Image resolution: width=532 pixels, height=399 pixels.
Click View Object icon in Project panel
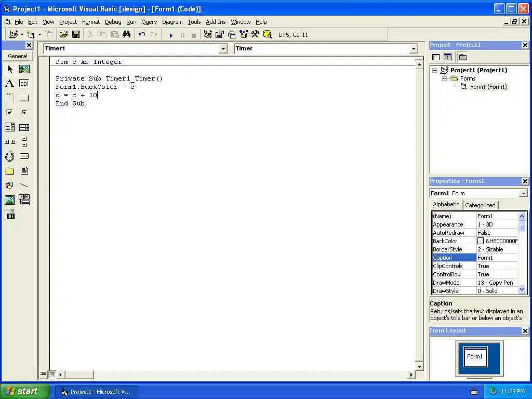447,57
